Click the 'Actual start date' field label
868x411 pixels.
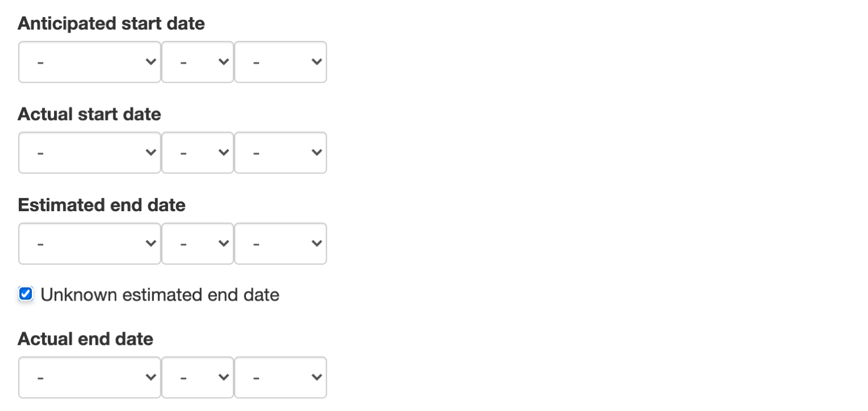click(89, 114)
